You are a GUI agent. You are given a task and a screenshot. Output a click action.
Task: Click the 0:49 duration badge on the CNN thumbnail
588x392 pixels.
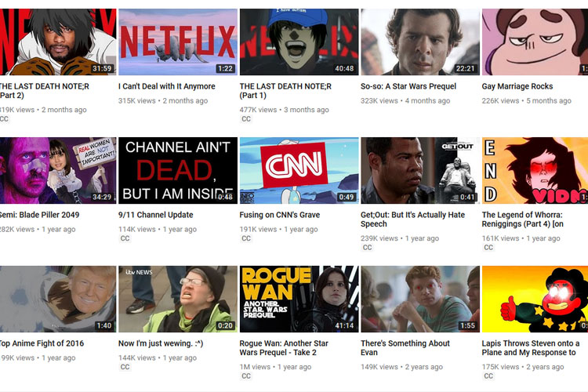[346, 197]
